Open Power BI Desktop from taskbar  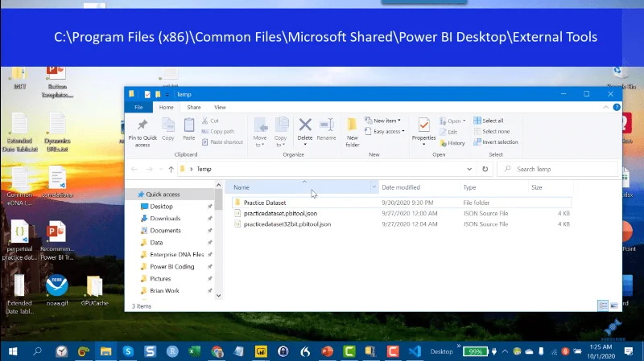point(261,351)
